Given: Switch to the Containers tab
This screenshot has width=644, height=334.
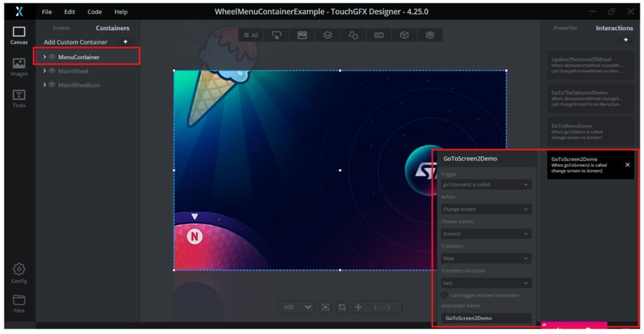Looking at the screenshot, I should 112,28.
